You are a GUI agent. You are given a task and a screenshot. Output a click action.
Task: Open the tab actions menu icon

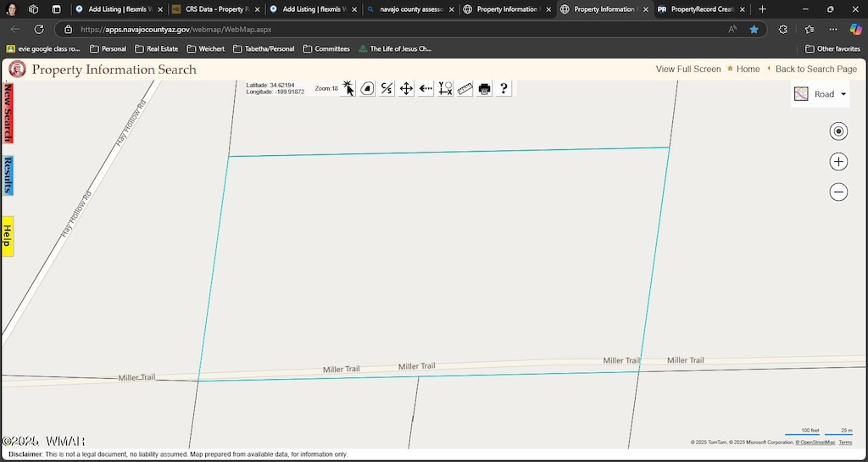(56, 8)
